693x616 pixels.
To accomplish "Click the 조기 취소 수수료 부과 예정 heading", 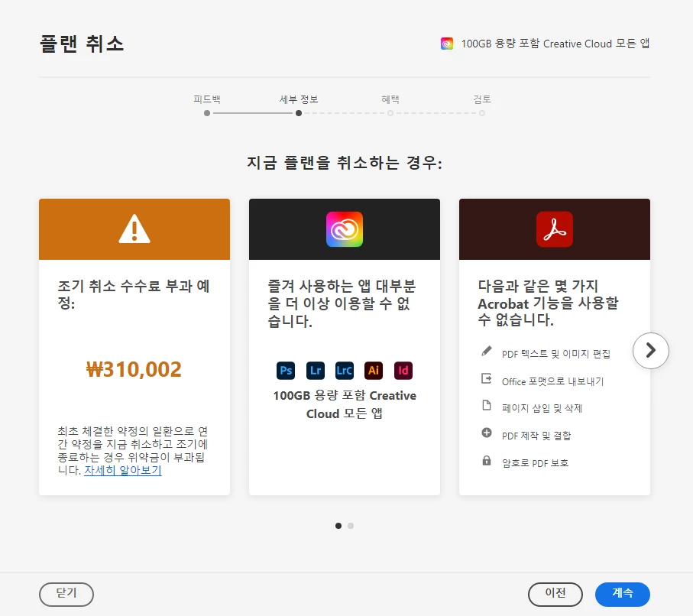I will click(x=134, y=294).
